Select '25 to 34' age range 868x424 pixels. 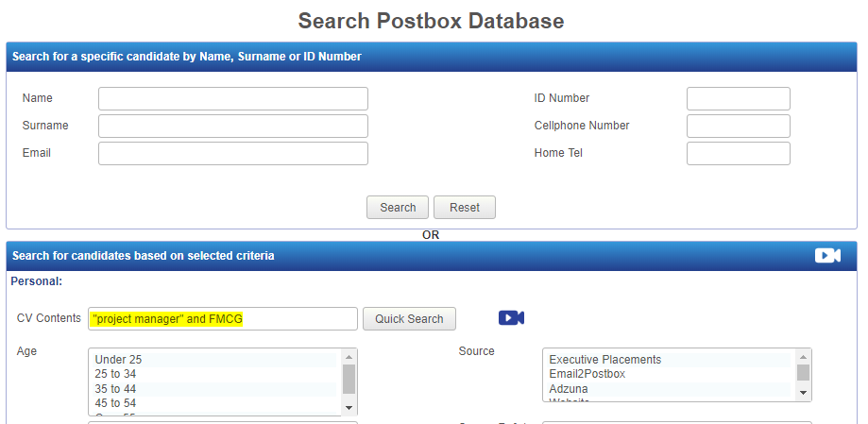pyautogui.click(x=215, y=374)
